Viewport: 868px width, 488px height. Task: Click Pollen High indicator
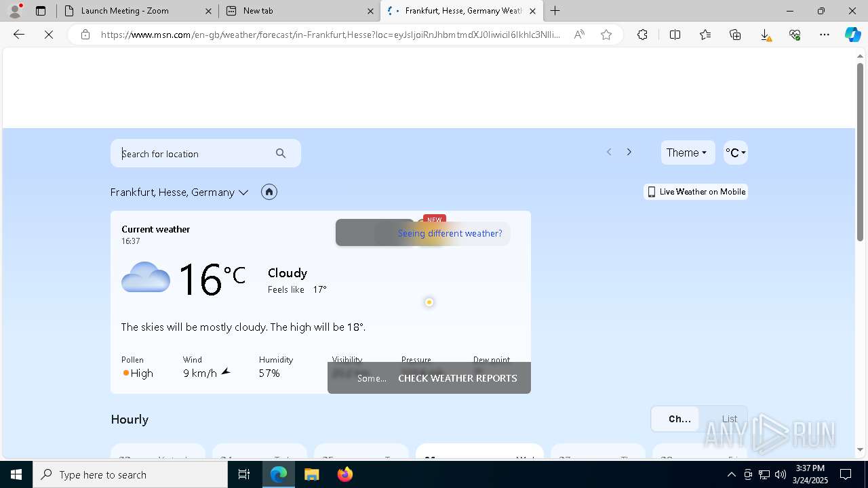[x=138, y=373]
